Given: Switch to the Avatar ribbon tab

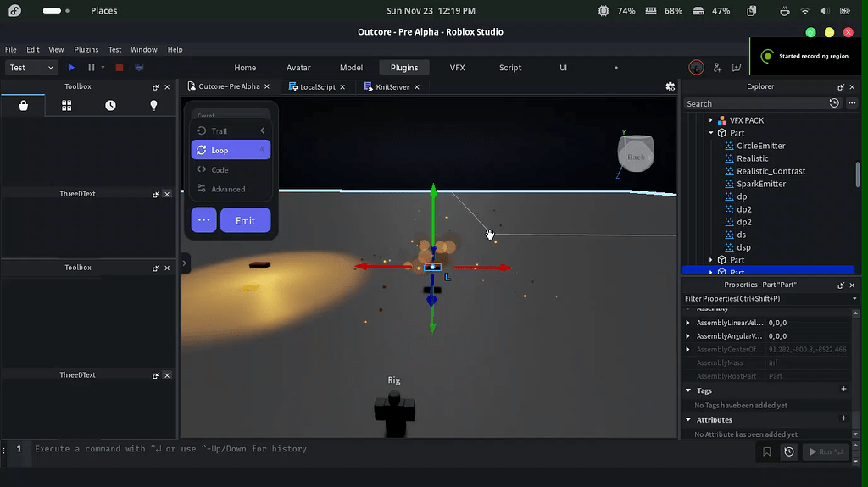Looking at the screenshot, I should [298, 68].
